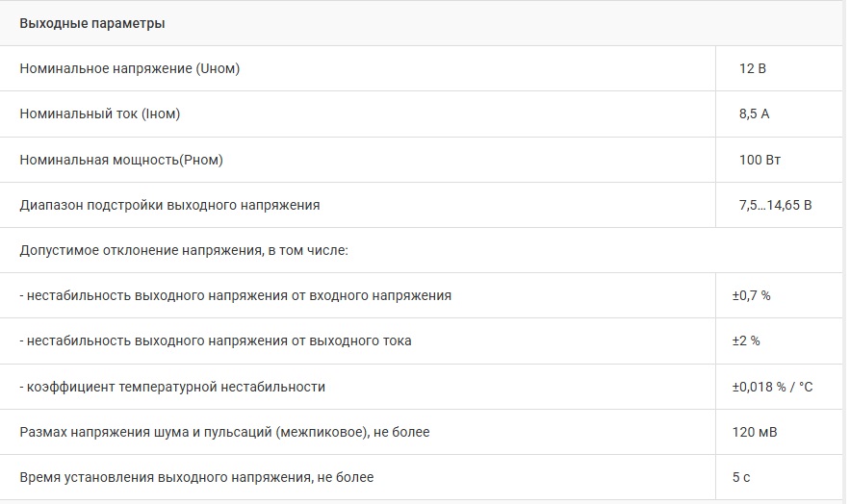Click the "±2 %" value cell
The image size is (850, 504).
pos(746,340)
